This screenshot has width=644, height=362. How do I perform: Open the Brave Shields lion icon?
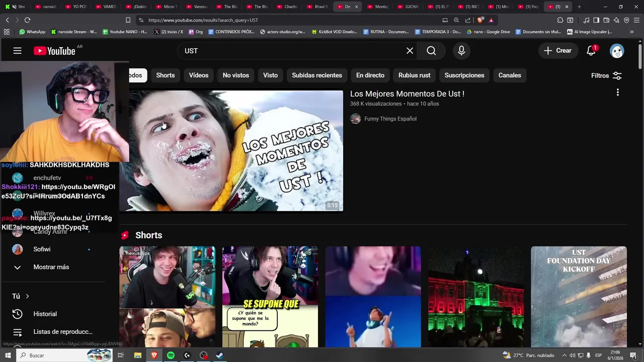coord(480,20)
